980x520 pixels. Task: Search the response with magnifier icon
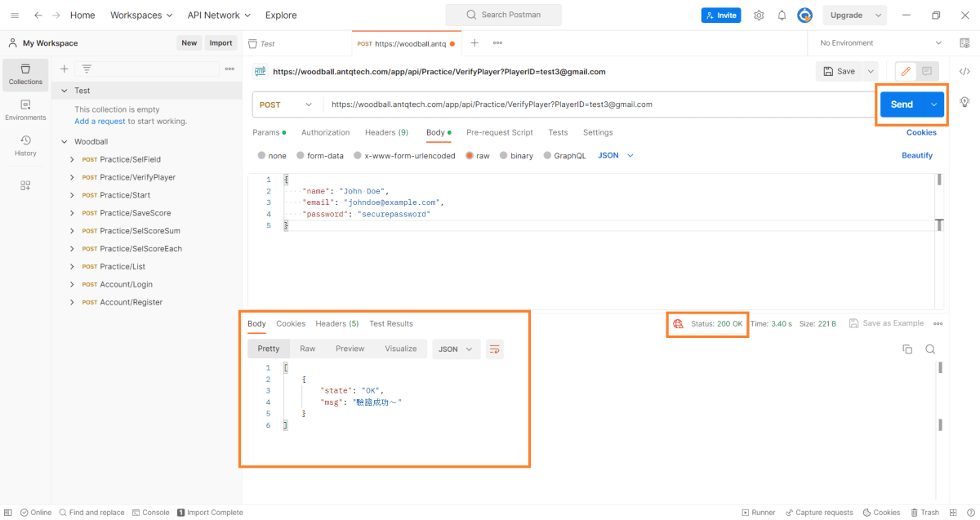930,349
